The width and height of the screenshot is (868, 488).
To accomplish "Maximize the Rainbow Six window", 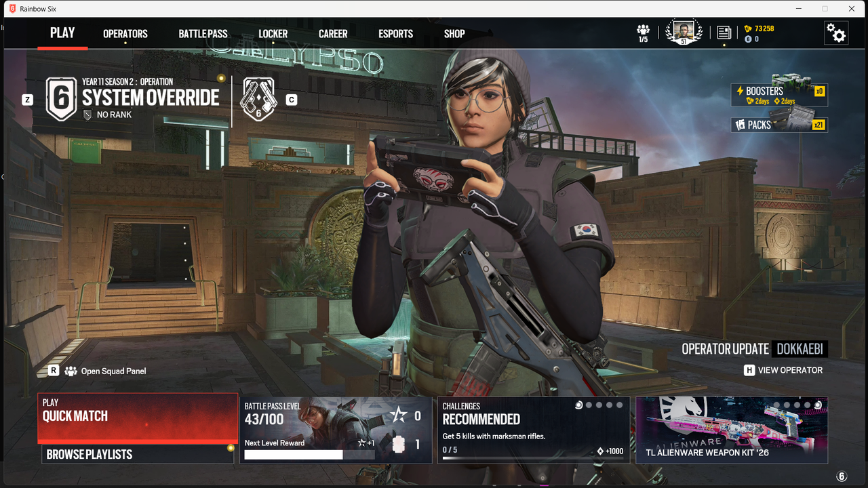I will click(825, 9).
